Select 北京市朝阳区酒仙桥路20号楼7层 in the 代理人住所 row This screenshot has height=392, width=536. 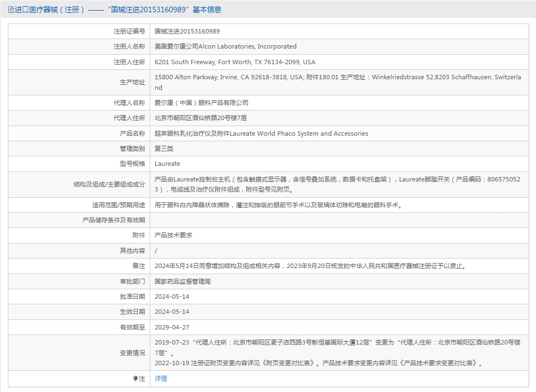[x=200, y=118]
